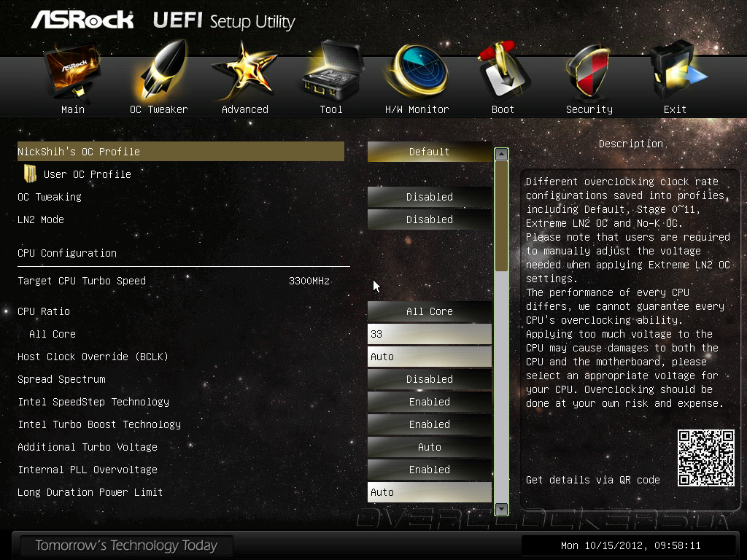Select the LN2 Mode label
This screenshot has height=560, width=747.
(x=41, y=219)
